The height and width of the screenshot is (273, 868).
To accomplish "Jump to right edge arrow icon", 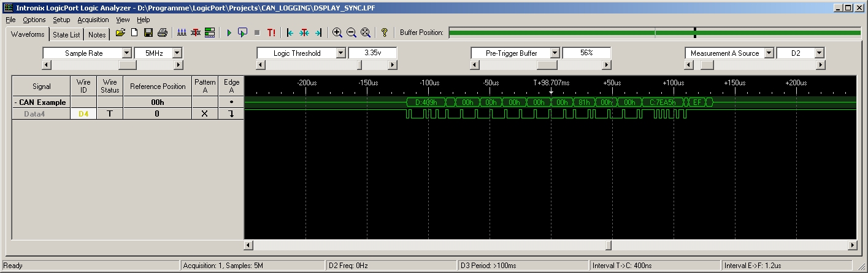I will [318, 33].
